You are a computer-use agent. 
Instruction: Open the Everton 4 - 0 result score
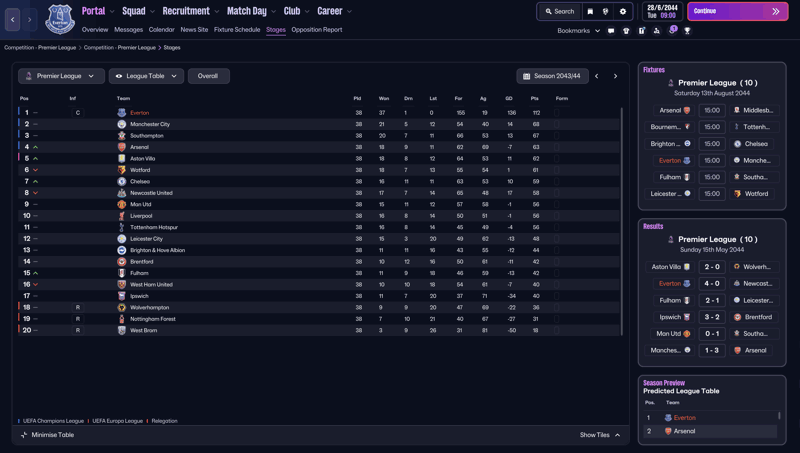[712, 284]
